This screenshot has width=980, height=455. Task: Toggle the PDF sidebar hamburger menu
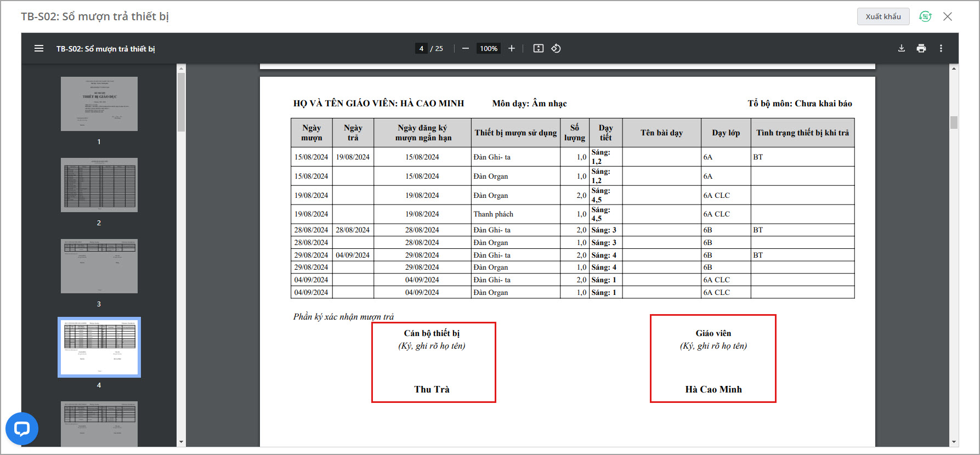(x=39, y=48)
